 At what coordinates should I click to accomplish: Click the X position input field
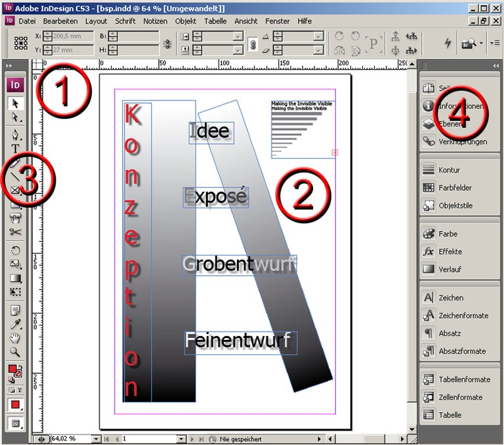[73, 36]
